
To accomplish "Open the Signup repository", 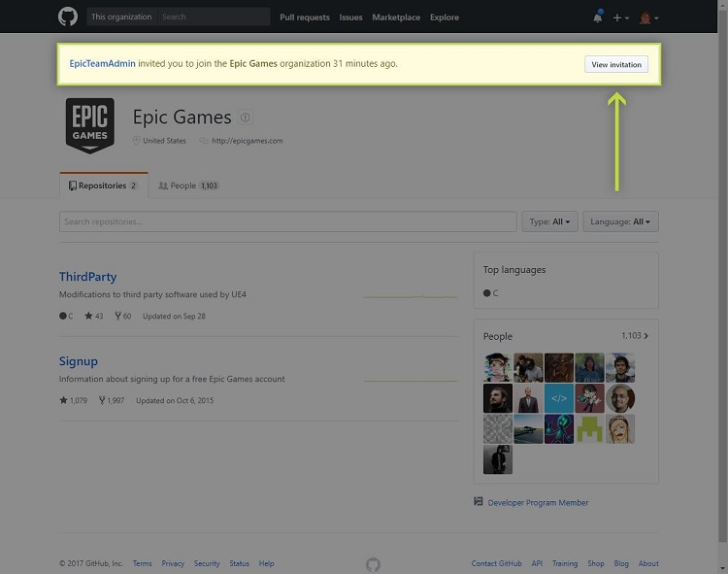I will [79, 361].
